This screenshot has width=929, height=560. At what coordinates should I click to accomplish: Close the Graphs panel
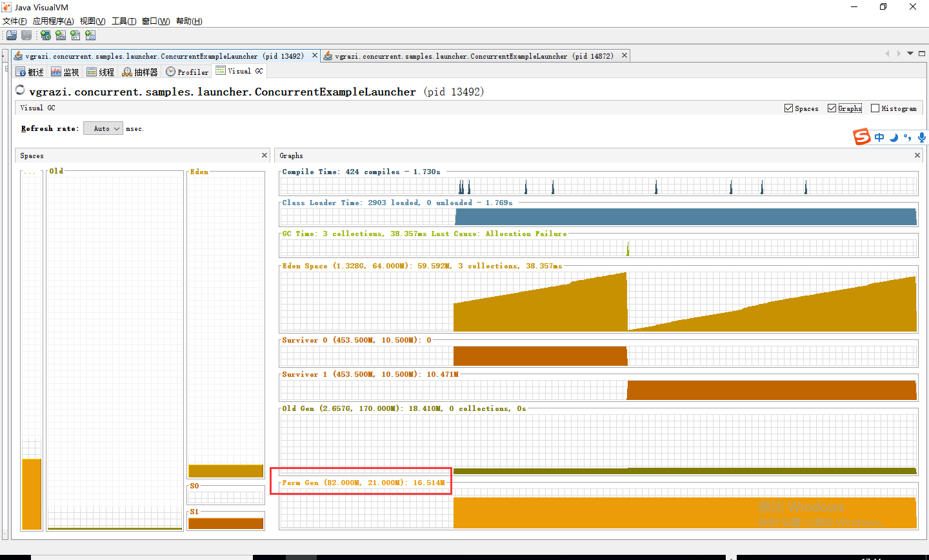[917, 155]
